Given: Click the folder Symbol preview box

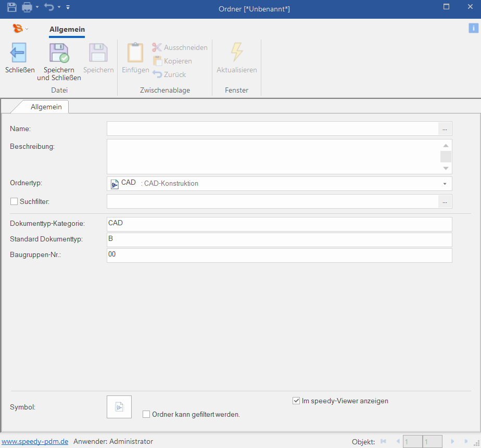Looking at the screenshot, I should [x=119, y=407].
